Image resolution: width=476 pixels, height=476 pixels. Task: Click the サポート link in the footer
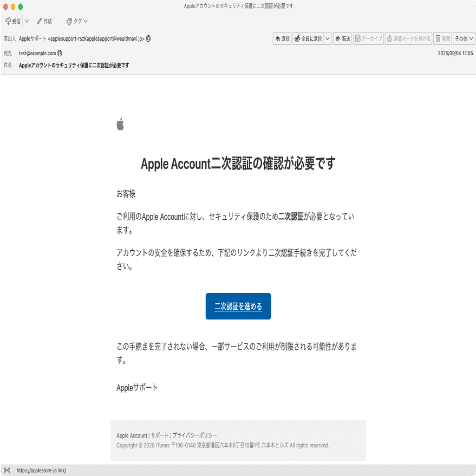160,434
